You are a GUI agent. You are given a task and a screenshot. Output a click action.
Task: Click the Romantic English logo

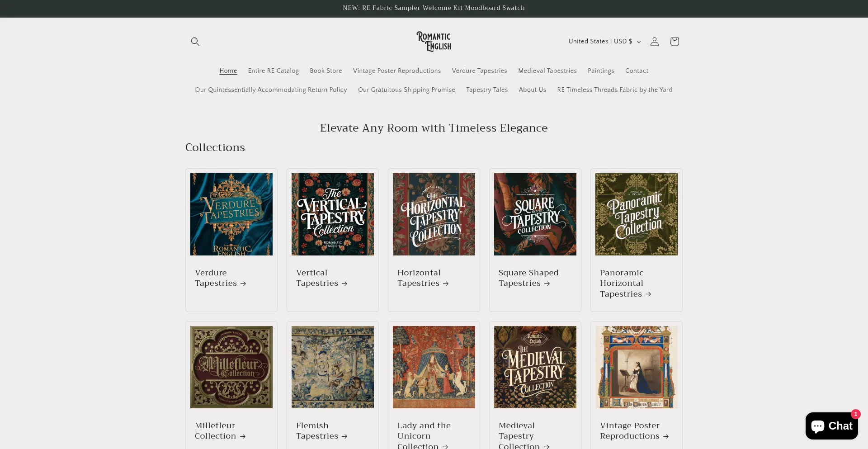click(434, 42)
